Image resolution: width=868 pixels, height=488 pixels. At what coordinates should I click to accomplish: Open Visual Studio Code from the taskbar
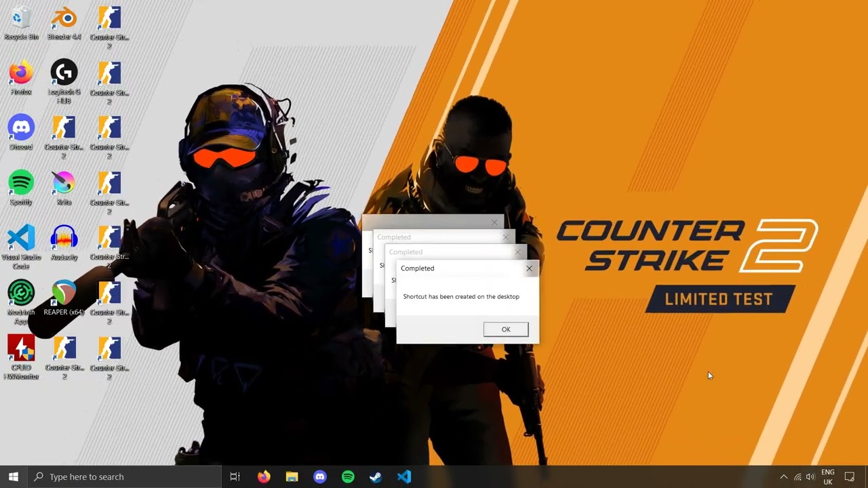coord(404,476)
